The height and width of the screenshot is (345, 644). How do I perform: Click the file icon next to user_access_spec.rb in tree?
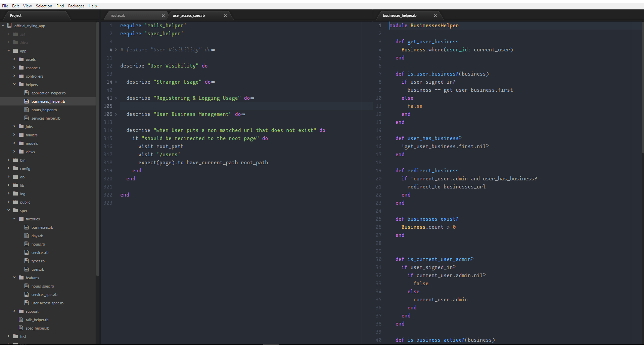point(27,303)
